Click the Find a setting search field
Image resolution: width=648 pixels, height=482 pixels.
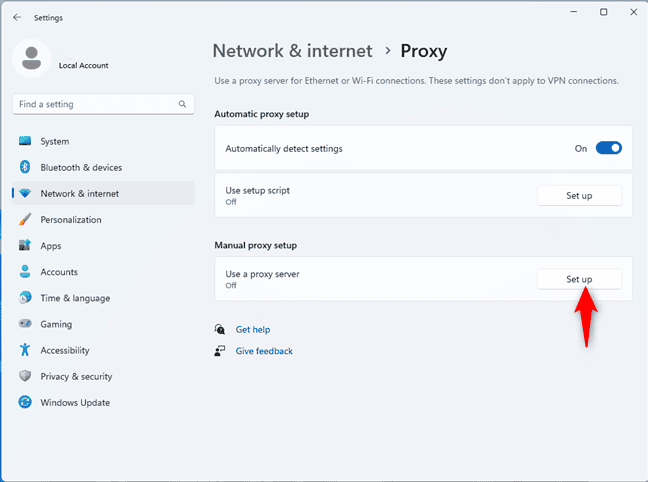[103, 104]
